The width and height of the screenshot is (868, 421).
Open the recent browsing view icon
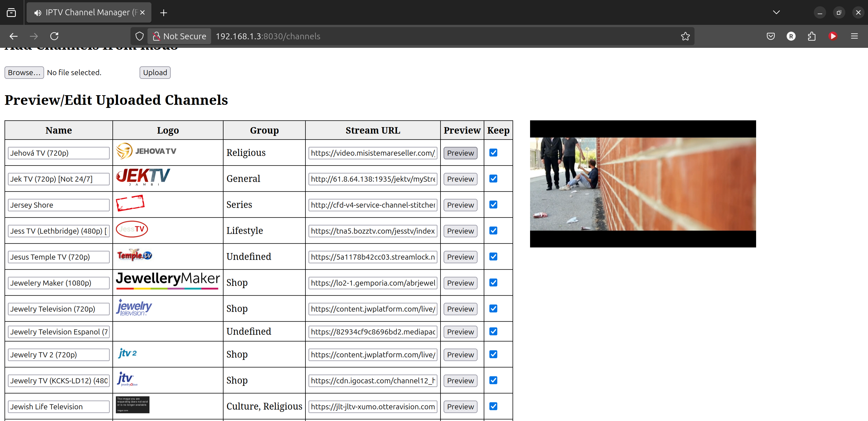coord(12,13)
